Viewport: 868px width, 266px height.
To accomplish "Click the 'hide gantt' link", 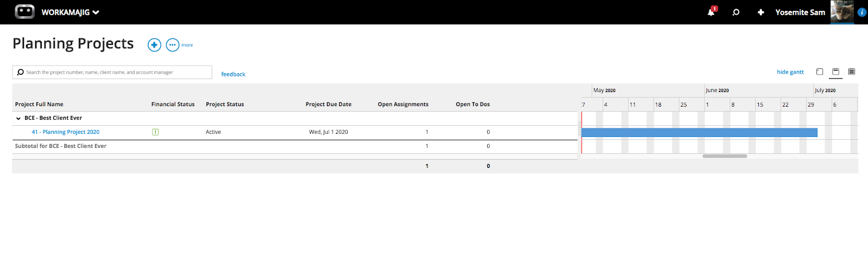I will click(x=790, y=72).
